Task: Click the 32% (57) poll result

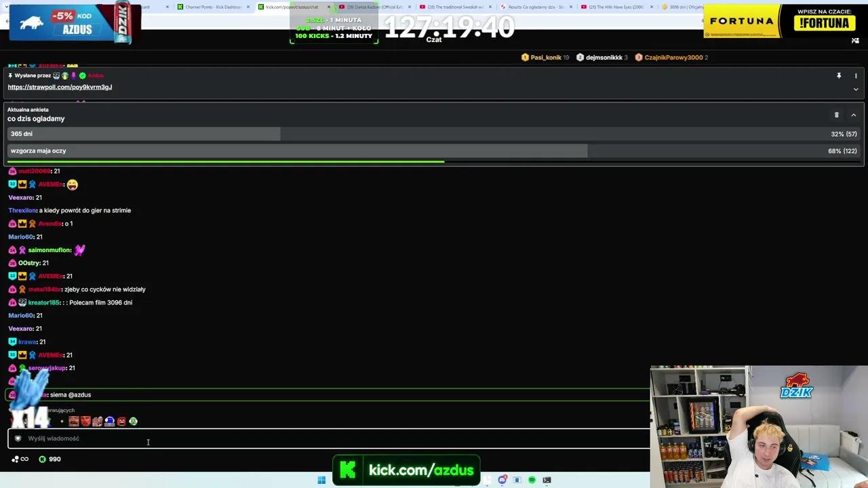Action: pyautogui.click(x=844, y=134)
